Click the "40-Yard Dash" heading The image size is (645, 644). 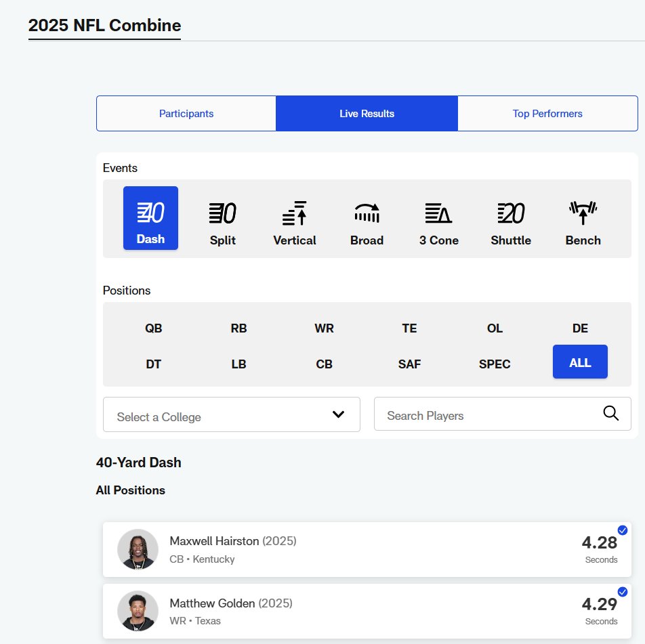[139, 463]
